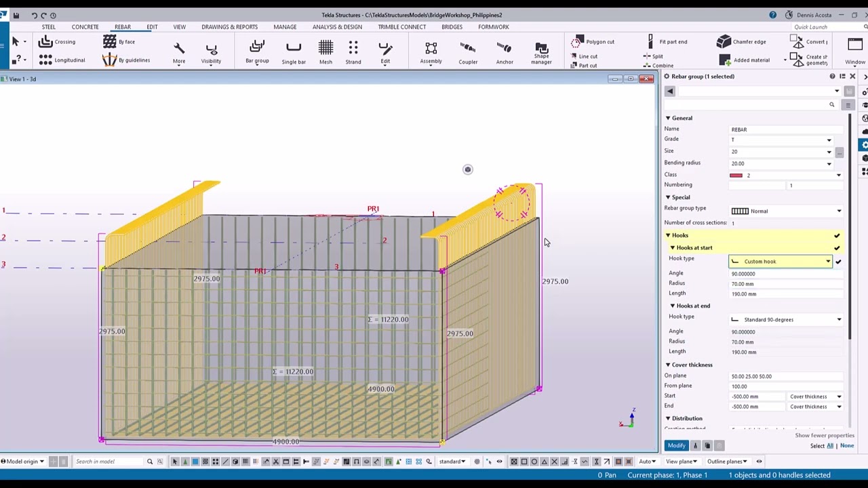Viewport: 868px width, 488px height.
Task: Click Select None link
Action: pyautogui.click(x=847, y=446)
